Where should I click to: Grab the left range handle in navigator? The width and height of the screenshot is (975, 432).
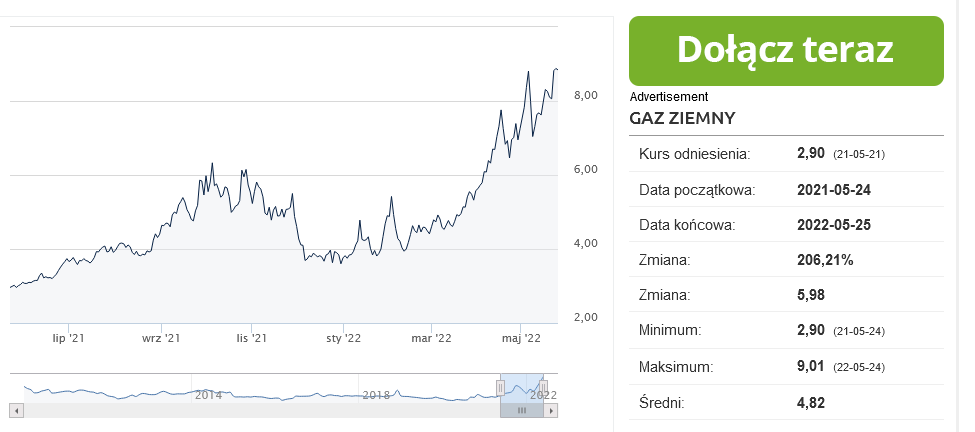point(501,386)
